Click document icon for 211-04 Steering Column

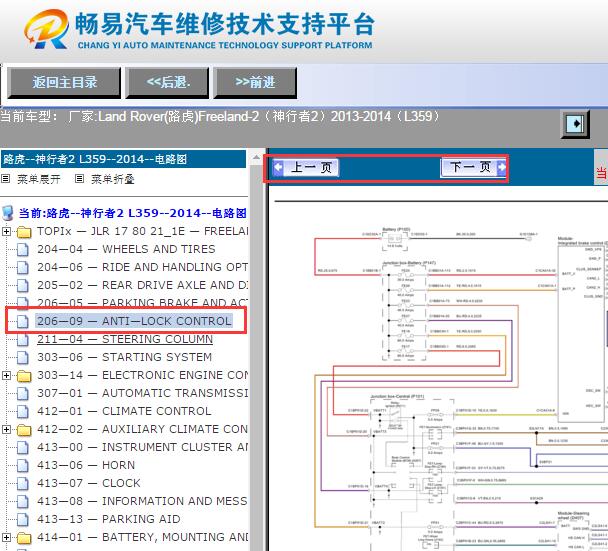point(23,340)
